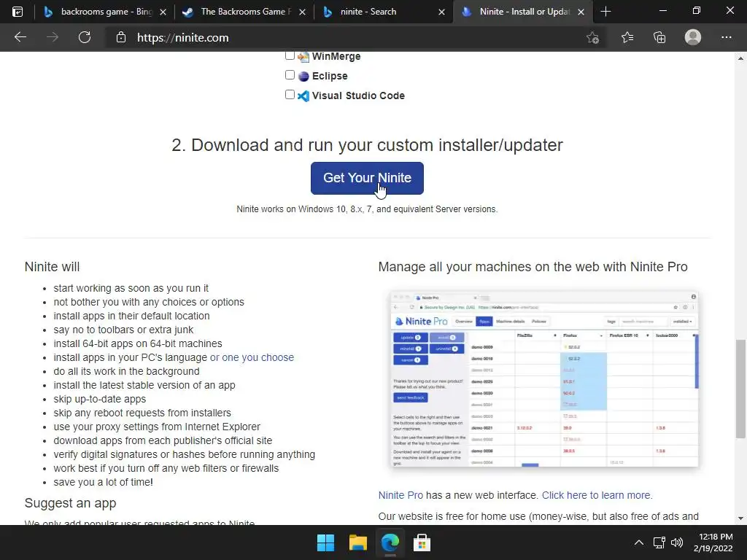Click 'install 64-bit apps on 64-bit machines'
The image size is (747, 560).
pos(138,343)
